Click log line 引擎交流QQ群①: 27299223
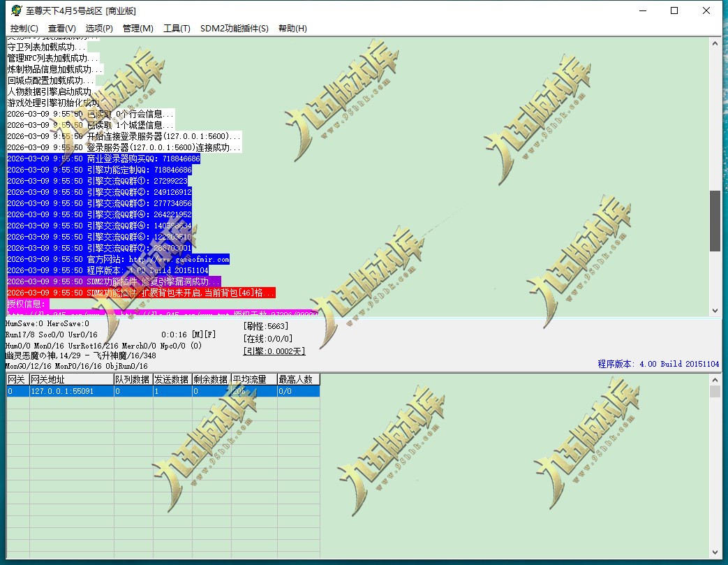The width and height of the screenshot is (728, 565). [98, 181]
